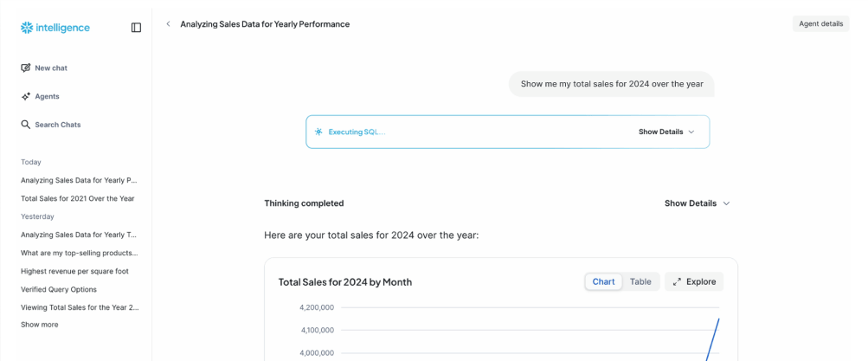Screen dimensions: 868x361
Task: Click the sales line on the chart
Action: (x=713, y=338)
